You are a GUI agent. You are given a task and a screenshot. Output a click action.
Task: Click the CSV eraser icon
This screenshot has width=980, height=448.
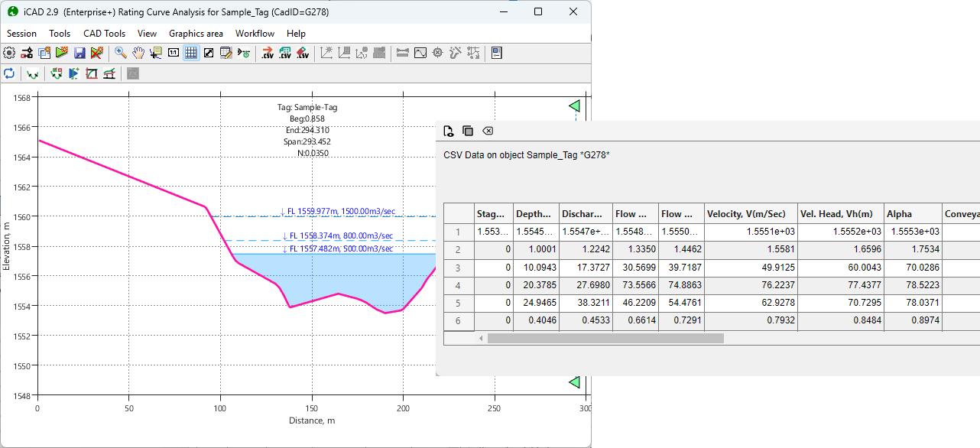tap(303, 53)
